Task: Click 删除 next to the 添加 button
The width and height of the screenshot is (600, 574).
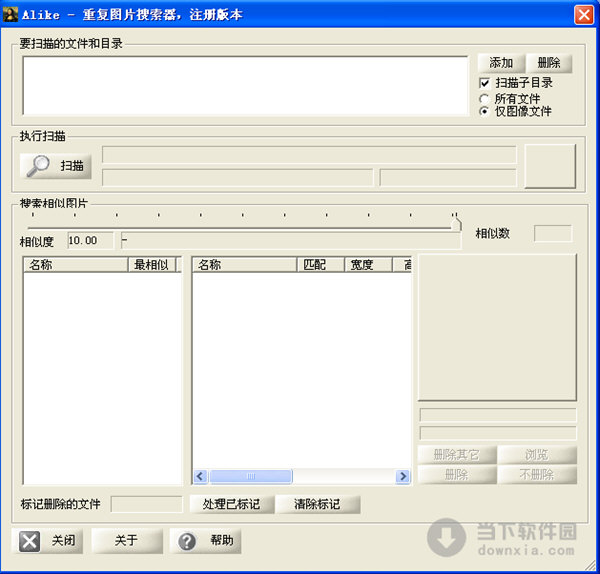Action: coord(549,63)
